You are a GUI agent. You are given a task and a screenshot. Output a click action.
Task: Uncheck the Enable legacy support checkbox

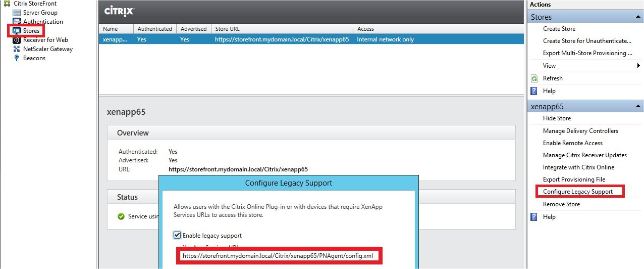(177, 235)
